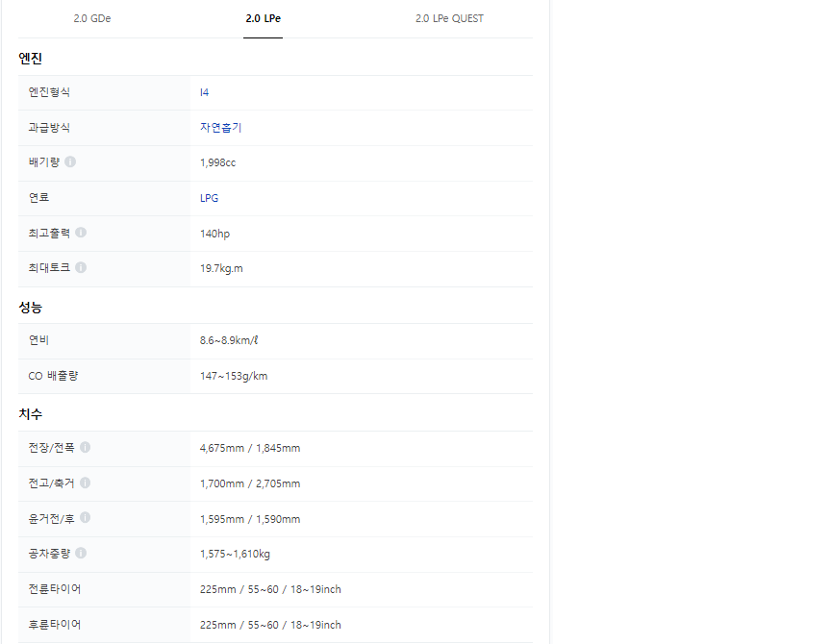Click the 최고출력 row label
Screen dimensions: 831x644
point(49,233)
